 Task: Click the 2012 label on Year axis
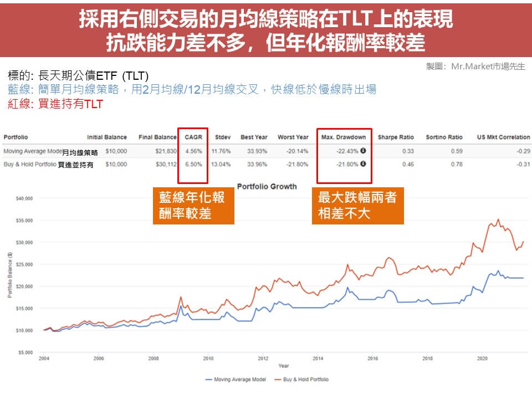[263, 359]
